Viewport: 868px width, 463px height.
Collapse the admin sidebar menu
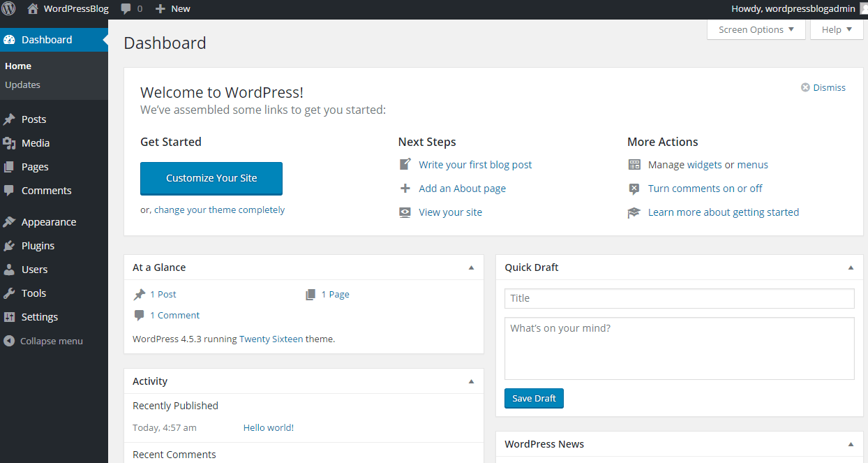43,341
